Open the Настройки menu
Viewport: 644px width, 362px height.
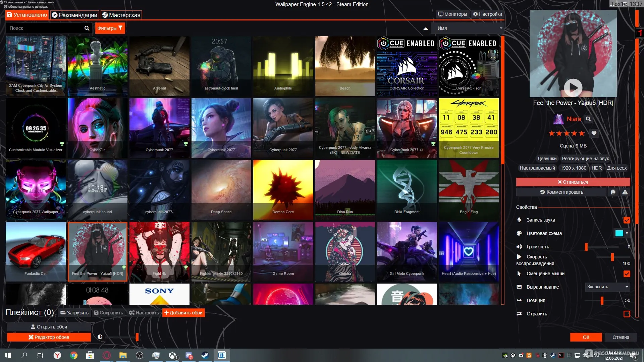(x=487, y=14)
